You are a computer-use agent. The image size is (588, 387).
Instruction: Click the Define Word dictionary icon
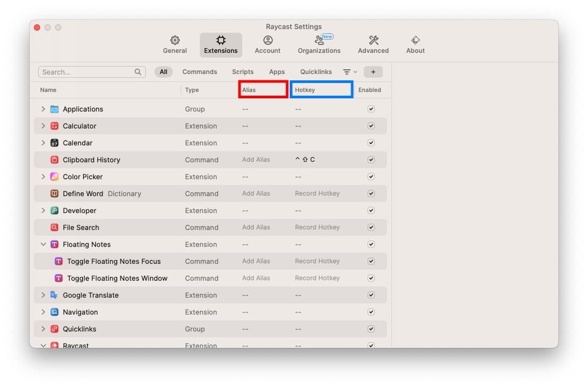click(x=54, y=193)
